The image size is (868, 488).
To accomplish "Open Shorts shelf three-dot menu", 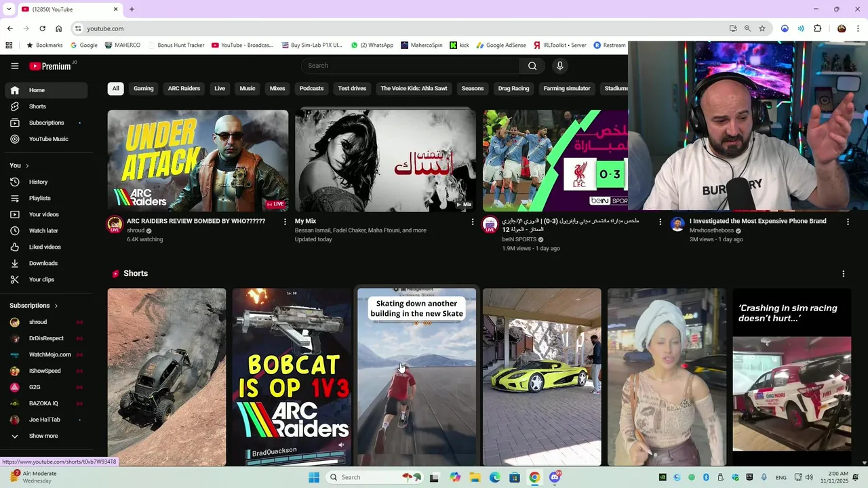I will point(844,274).
